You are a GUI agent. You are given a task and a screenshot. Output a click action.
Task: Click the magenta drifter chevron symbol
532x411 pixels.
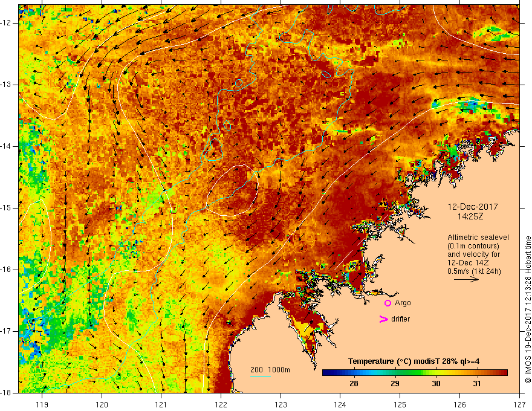click(383, 319)
